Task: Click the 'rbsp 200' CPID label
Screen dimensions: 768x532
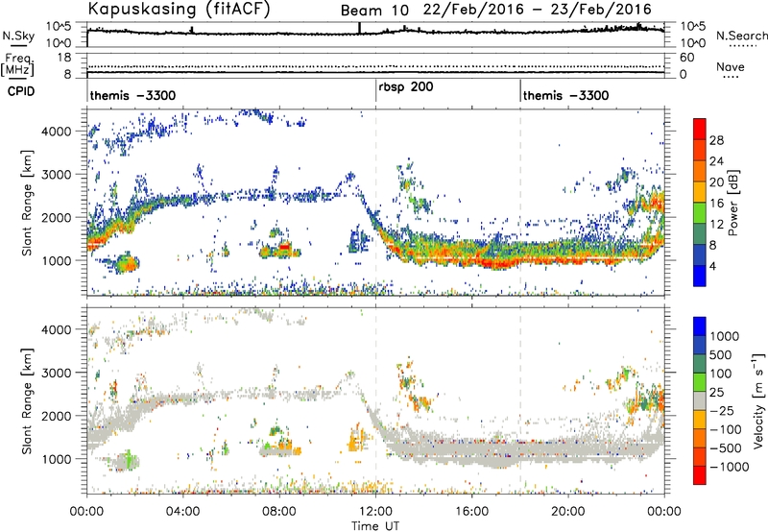Action: (406, 87)
